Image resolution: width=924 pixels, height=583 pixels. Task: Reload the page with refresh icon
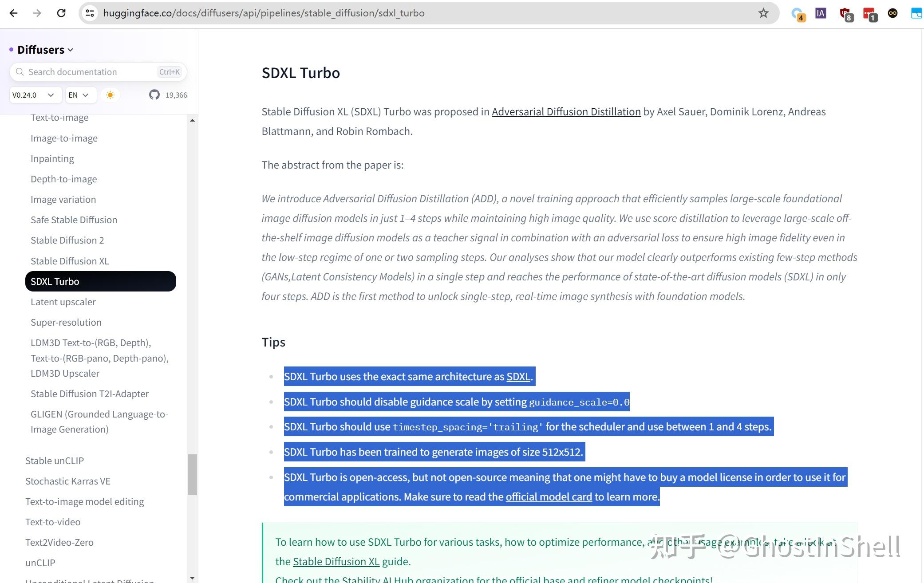click(61, 13)
